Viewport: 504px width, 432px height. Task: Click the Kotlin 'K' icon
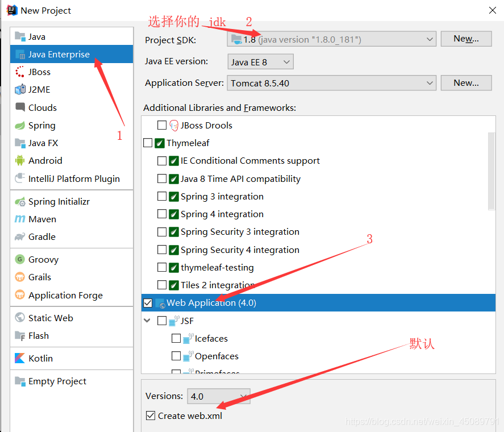coord(20,358)
